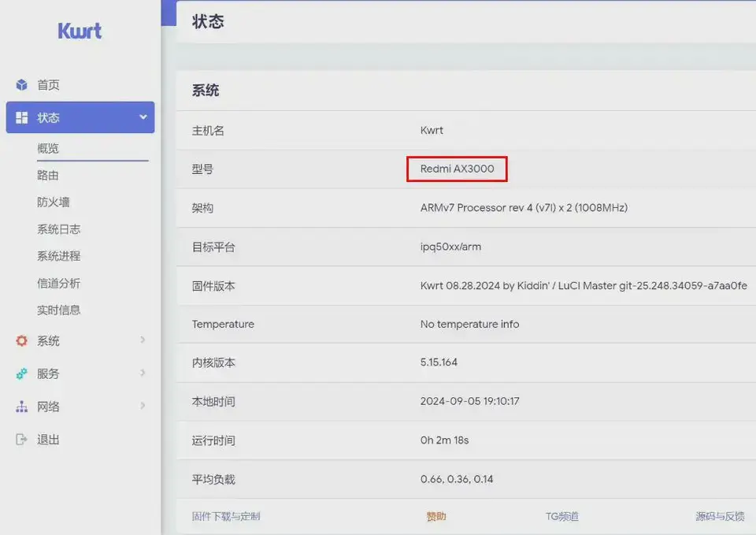Click the 本地时间 label
756x535 pixels.
click(x=213, y=402)
